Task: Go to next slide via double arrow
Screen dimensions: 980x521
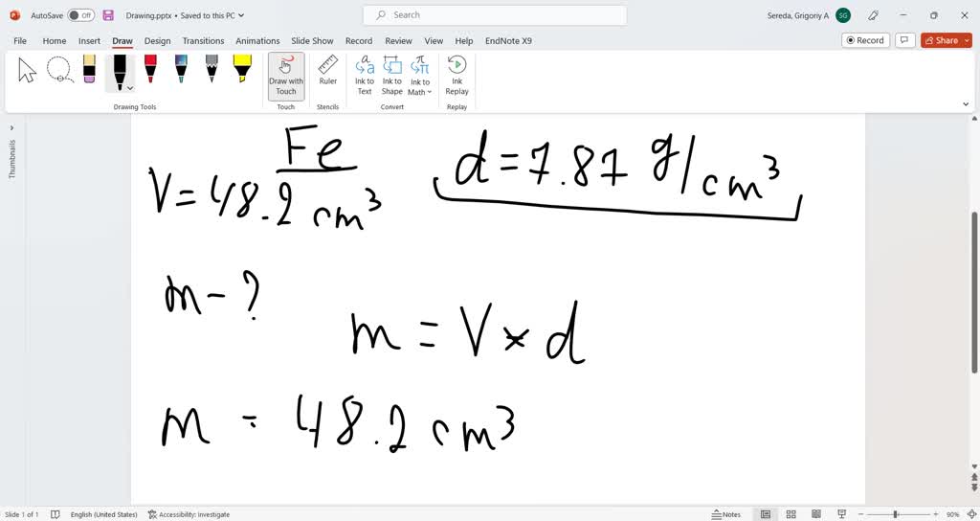Action: tap(974, 487)
